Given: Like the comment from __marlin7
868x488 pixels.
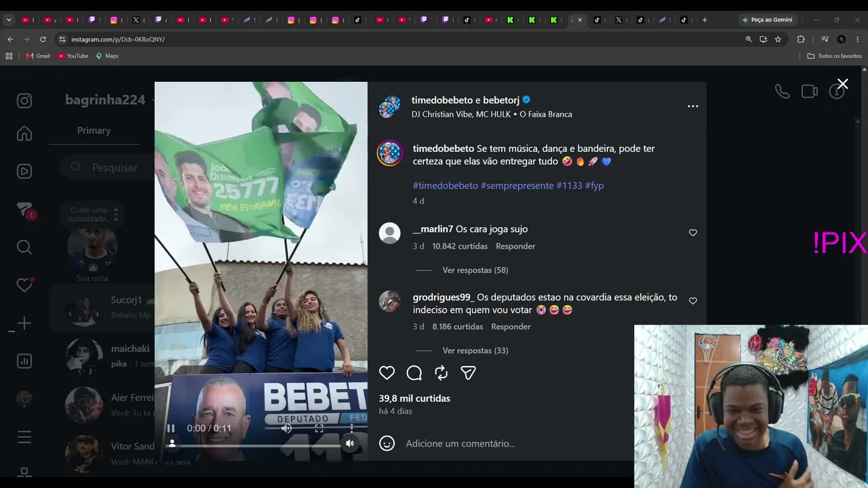Looking at the screenshot, I should coord(693,232).
